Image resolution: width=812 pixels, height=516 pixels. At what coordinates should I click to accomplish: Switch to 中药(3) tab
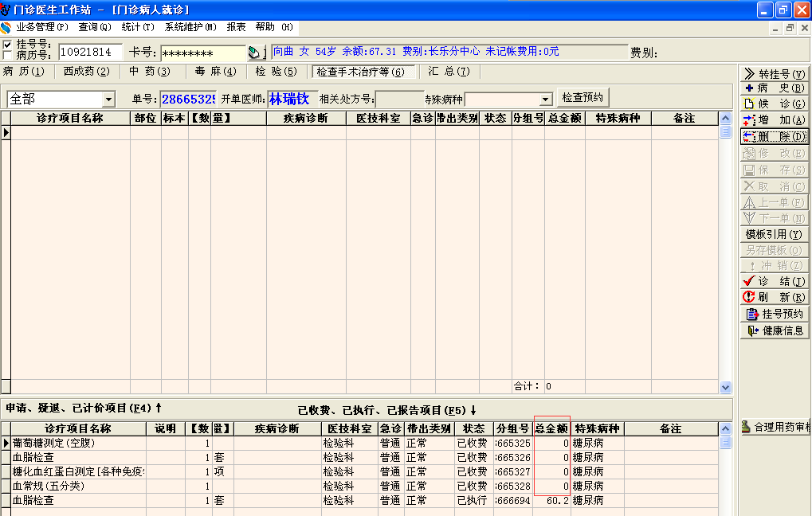coord(150,72)
